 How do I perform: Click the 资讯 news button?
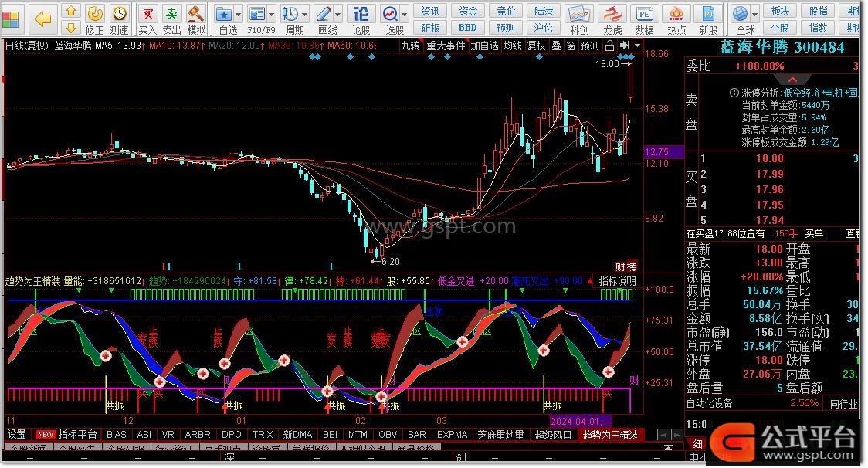430,11
